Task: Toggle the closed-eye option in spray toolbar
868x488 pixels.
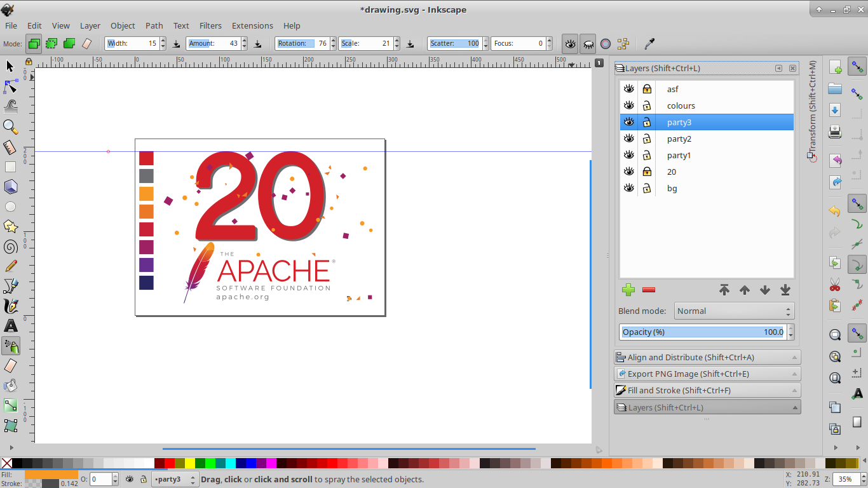Action: click(x=588, y=44)
